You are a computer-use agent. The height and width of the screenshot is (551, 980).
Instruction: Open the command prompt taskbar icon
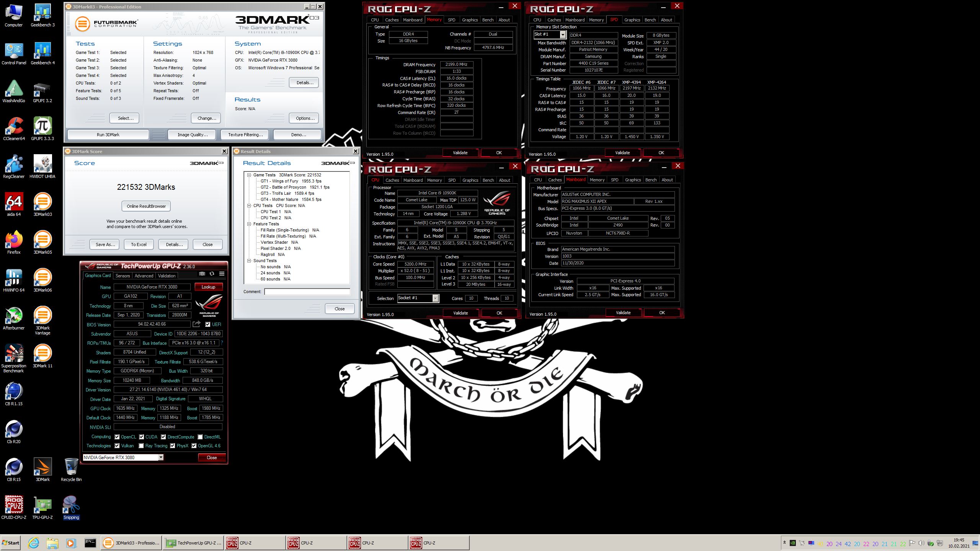click(x=90, y=543)
